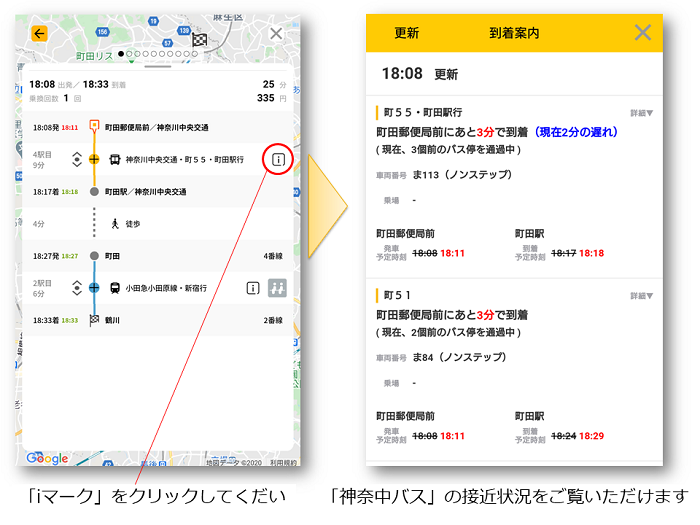Click the walking icon beside 徒歩
The height and width of the screenshot is (525, 700).
coord(115,224)
